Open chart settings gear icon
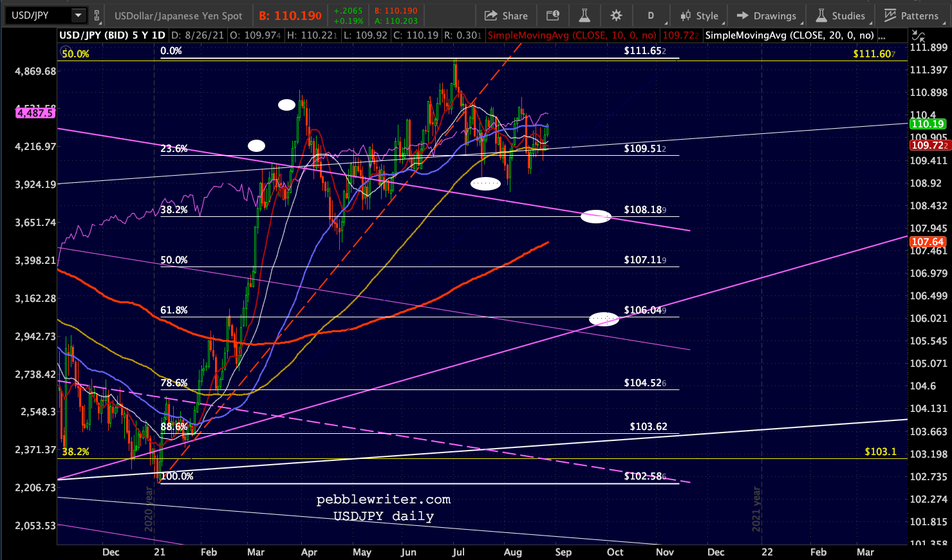 [616, 15]
